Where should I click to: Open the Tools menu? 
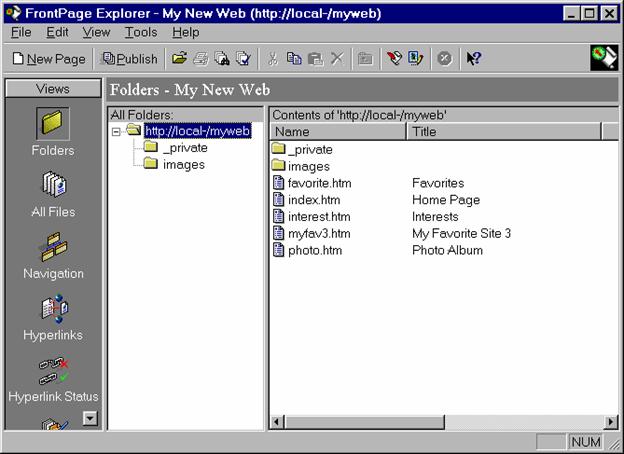coord(141,32)
